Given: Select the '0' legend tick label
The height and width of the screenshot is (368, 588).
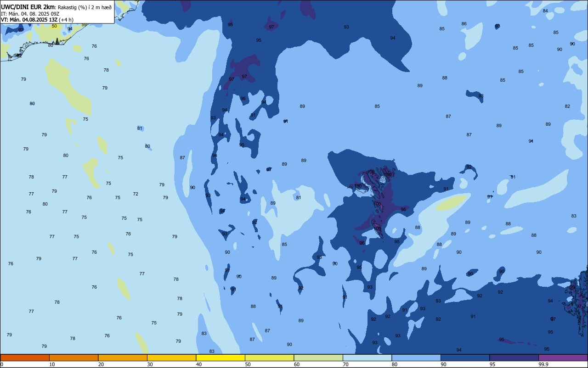Looking at the screenshot, I should coord(2,364).
